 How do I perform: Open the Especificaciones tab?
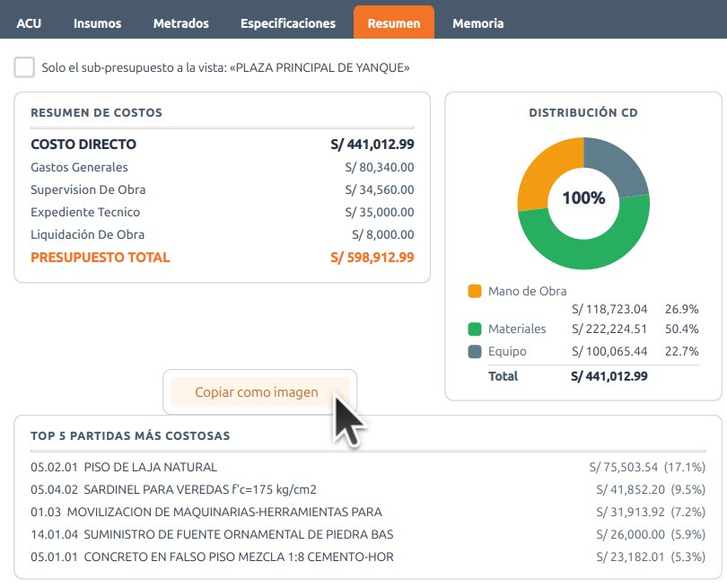(288, 23)
